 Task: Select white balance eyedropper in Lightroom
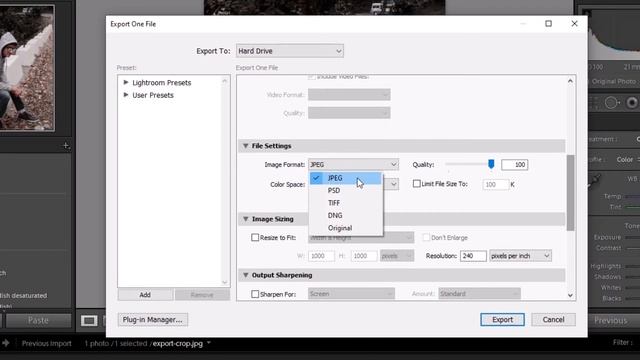click(x=595, y=182)
